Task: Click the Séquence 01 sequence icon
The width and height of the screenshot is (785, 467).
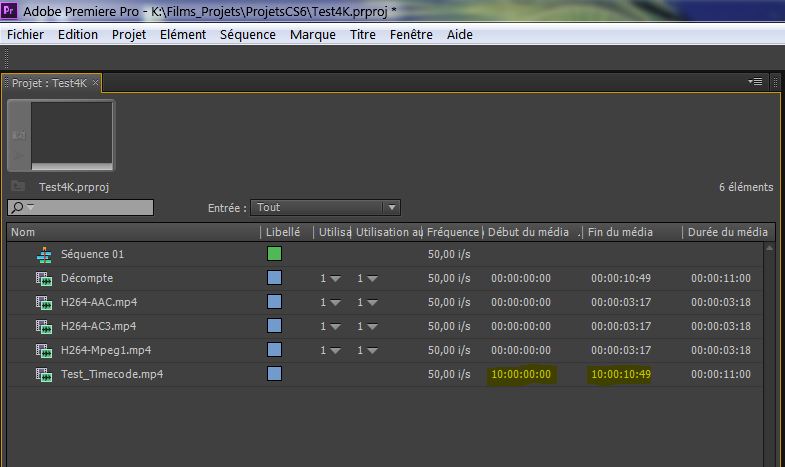Action: [x=44, y=255]
